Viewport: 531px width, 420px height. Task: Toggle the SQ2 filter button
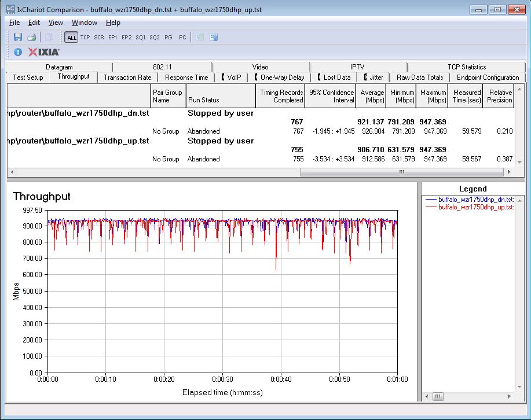click(155, 37)
